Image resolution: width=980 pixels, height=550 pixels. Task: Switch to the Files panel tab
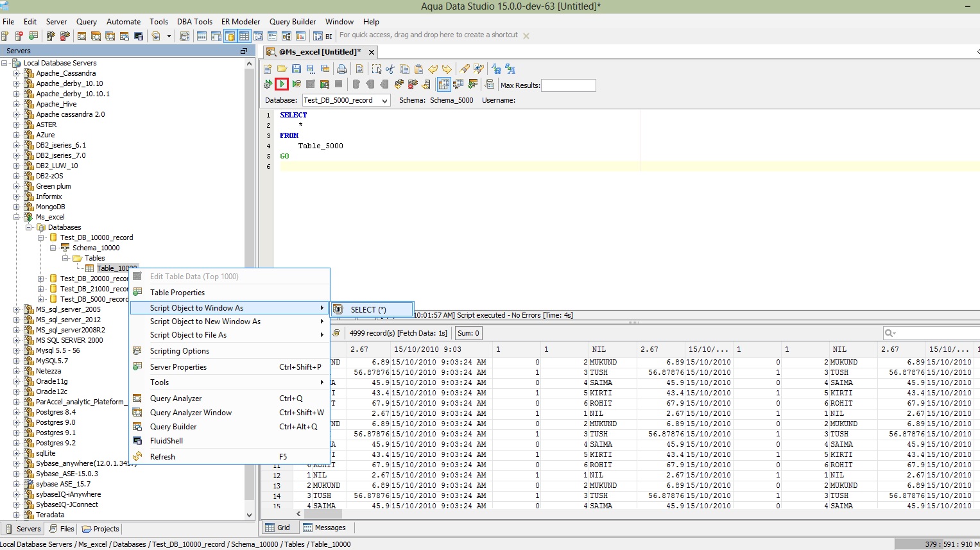(x=61, y=529)
